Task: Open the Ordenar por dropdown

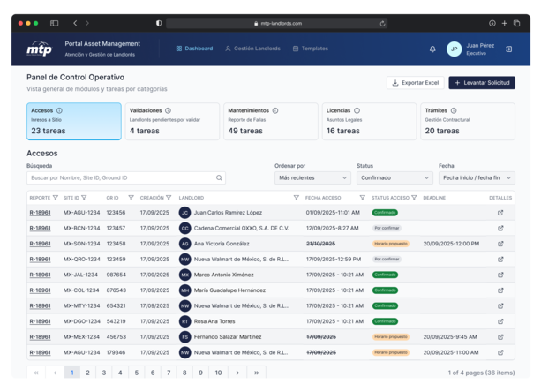Action: (x=312, y=177)
